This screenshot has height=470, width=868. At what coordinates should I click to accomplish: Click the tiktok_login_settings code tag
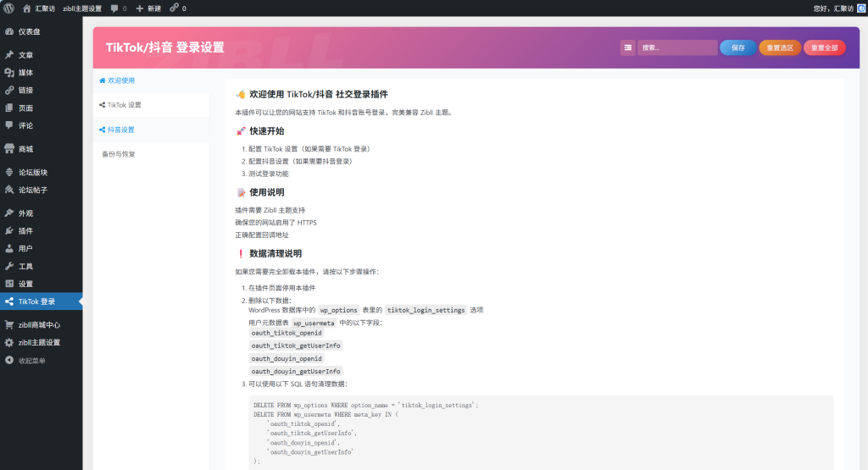[x=426, y=310]
